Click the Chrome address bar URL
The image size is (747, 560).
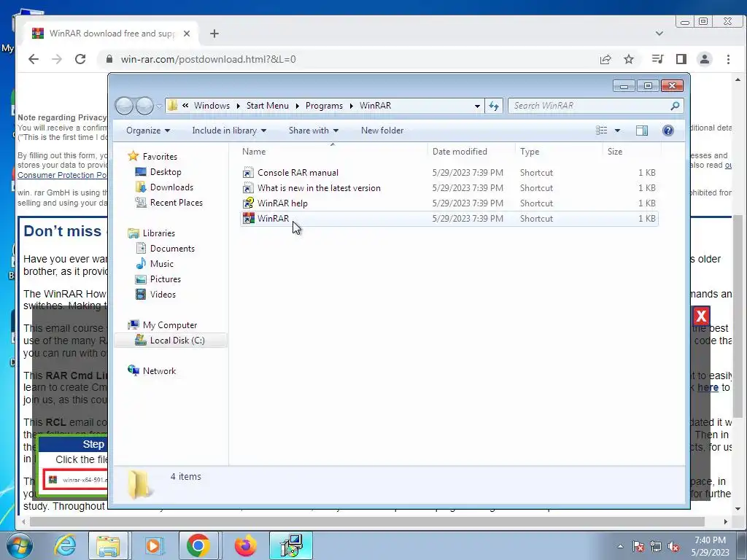[x=208, y=59]
